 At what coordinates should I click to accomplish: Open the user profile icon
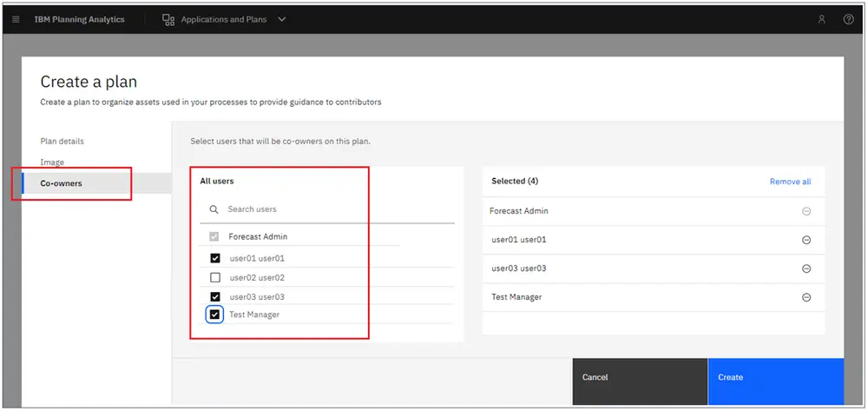pyautogui.click(x=821, y=19)
